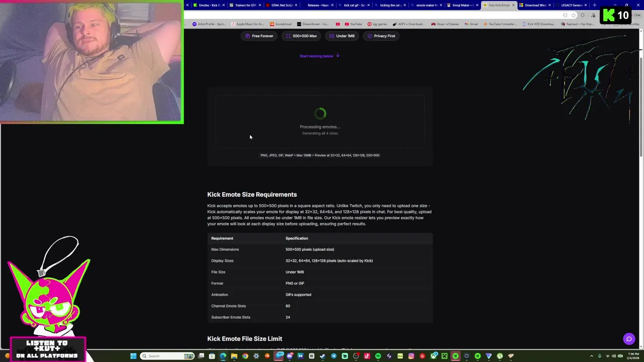
Task: Open the Rapload - Hip Hop bookmark
Action: point(578,24)
